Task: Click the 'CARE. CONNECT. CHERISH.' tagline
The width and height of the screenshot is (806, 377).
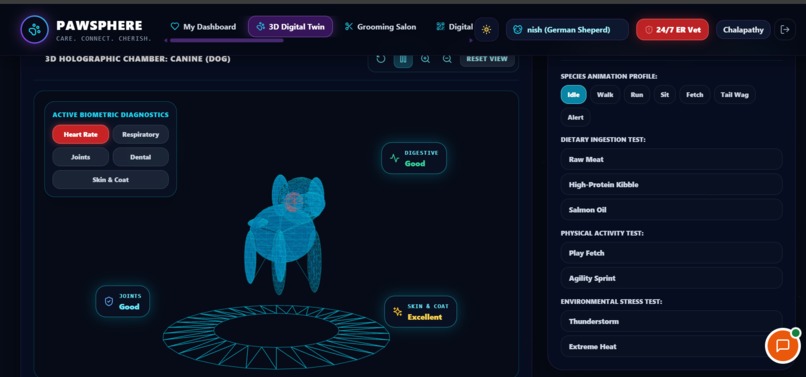Action: pos(104,39)
